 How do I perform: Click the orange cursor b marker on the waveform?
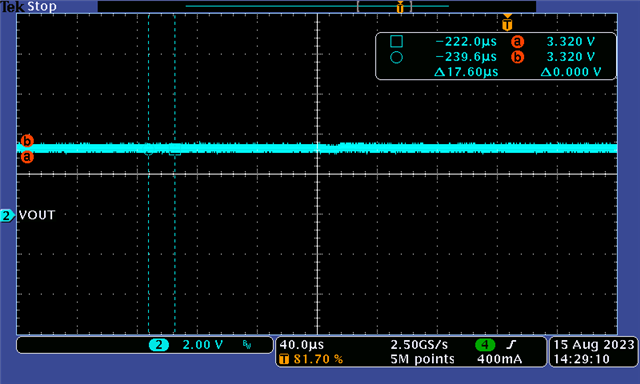point(27,141)
